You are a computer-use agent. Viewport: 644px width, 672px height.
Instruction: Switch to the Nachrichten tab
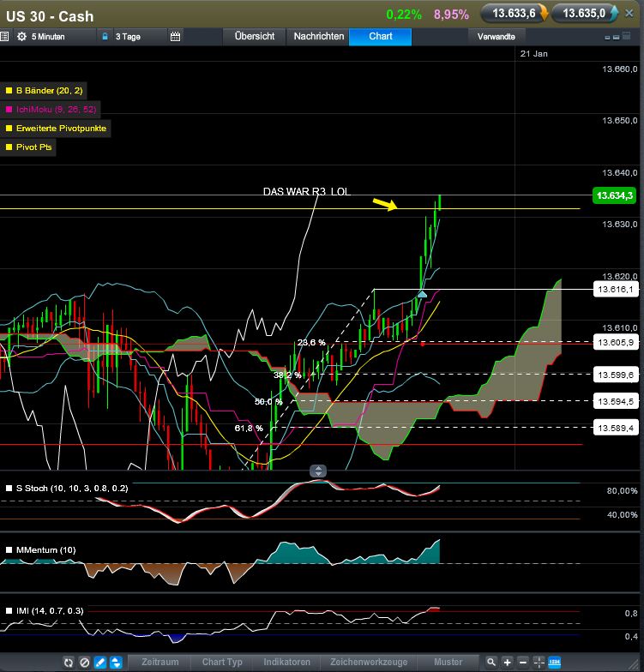(318, 37)
